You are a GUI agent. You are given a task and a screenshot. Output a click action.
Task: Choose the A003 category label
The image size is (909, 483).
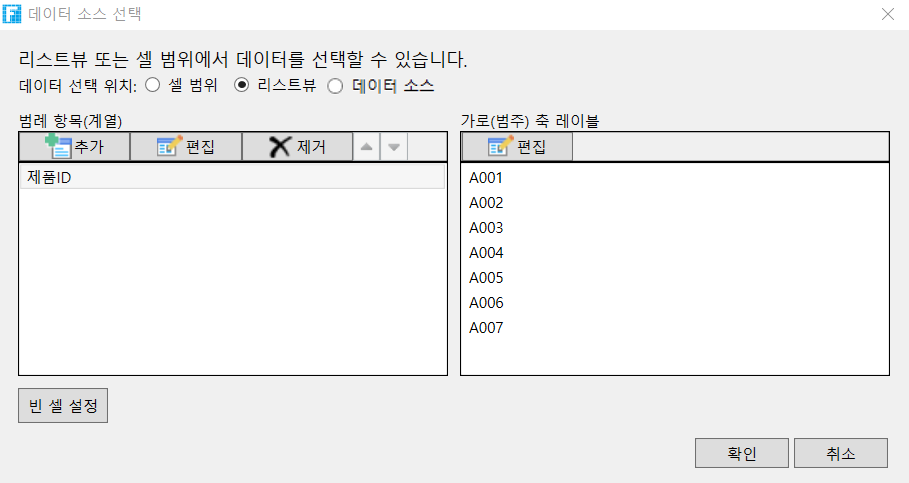click(x=486, y=228)
